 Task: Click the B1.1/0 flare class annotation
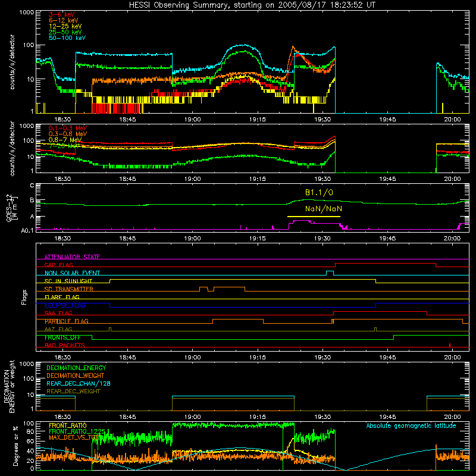click(x=319, y=192)
